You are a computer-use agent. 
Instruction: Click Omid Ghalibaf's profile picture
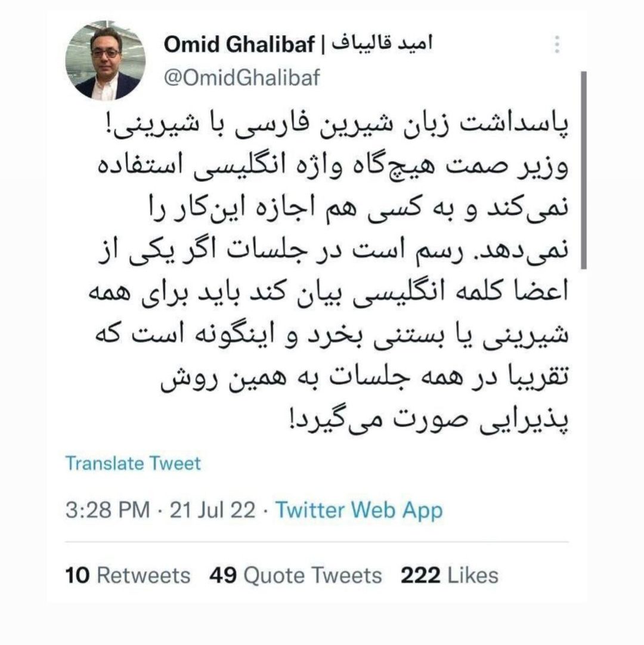[104, 61]
